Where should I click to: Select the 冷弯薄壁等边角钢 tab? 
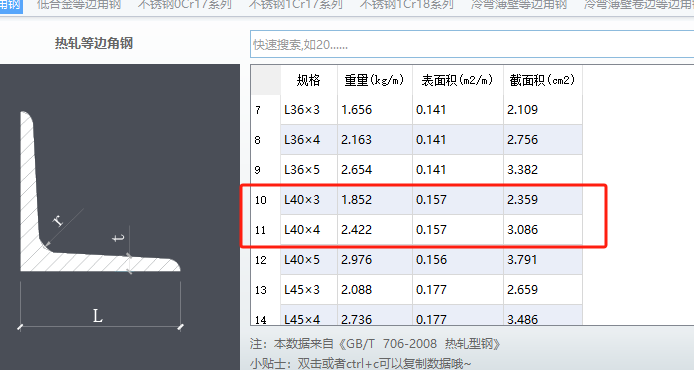click(519, 5)
